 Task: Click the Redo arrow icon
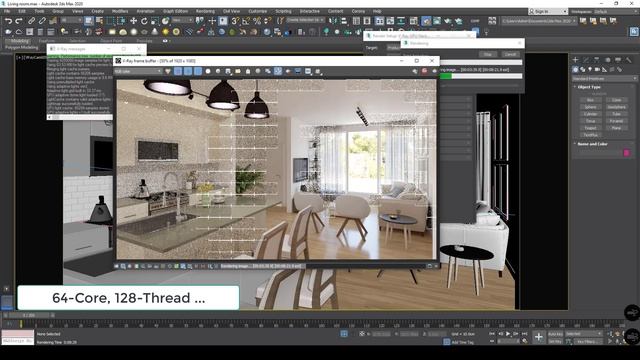[19, 20]
